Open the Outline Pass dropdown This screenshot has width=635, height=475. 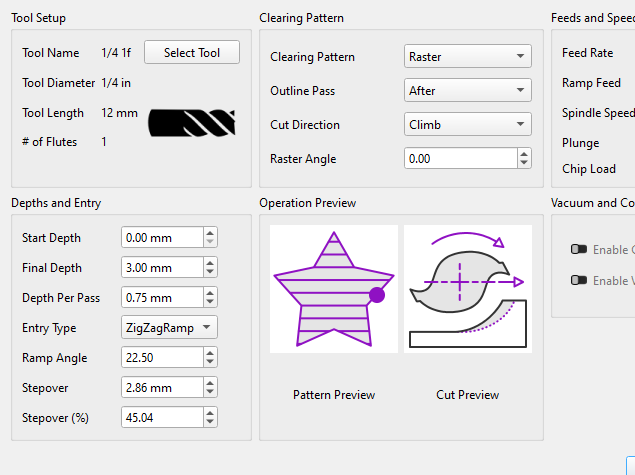pos(467,91)
